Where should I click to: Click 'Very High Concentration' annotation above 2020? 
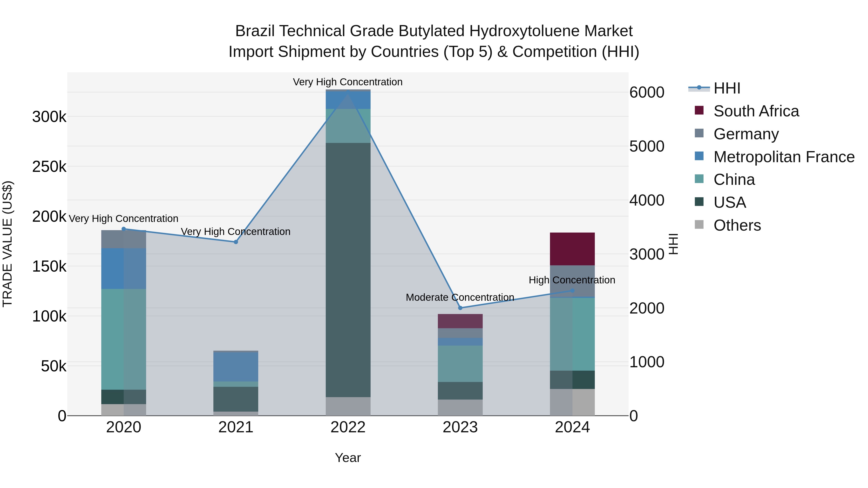click(123, 219)
